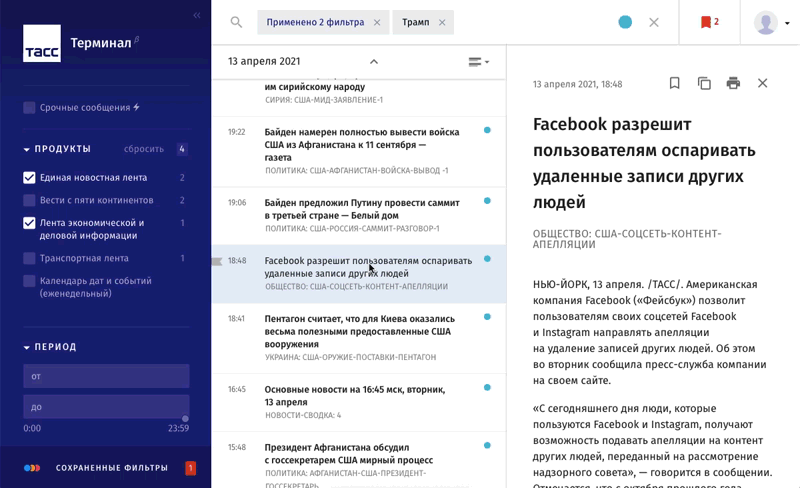Screen dimensions: 800x488
Task: Click unread dot on 16:45 news summary
Action: 487,387
